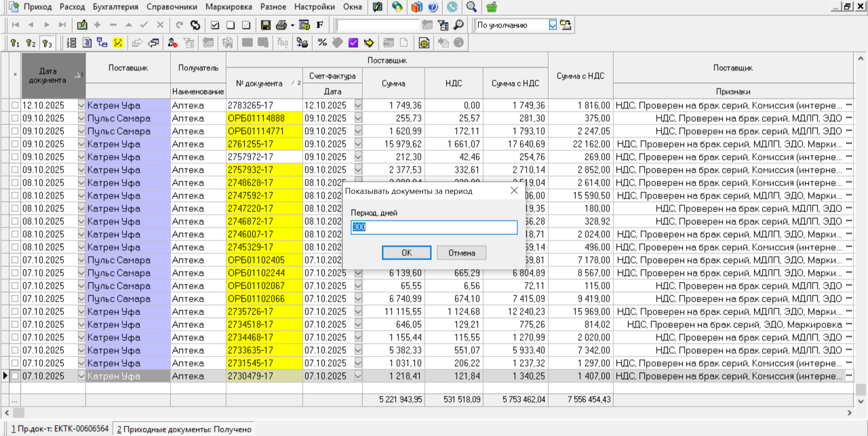
Task: Click the yellow highlighted check icon
Action: click(118, 43)
